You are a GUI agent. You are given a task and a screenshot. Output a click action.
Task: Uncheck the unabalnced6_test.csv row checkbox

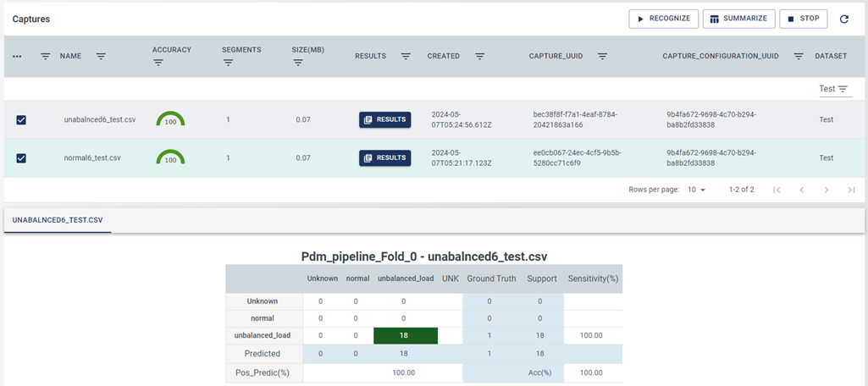(21, 120)
